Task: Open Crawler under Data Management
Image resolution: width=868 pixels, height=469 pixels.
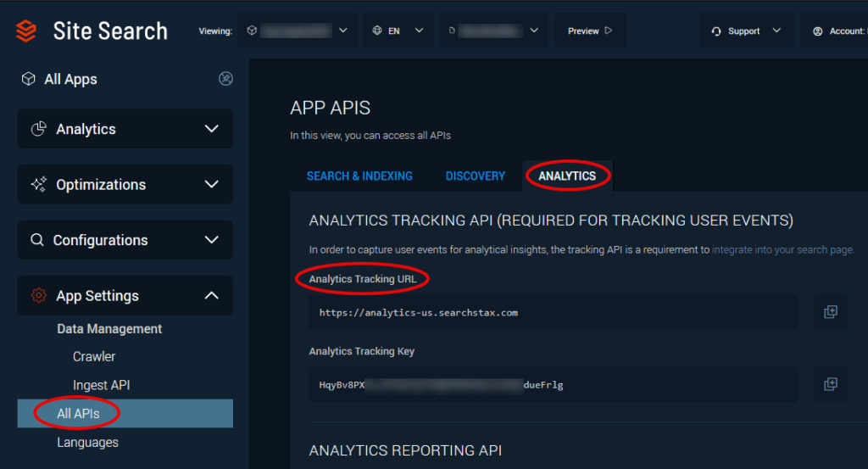Action: pyautogui.click(x=94, y=357)
